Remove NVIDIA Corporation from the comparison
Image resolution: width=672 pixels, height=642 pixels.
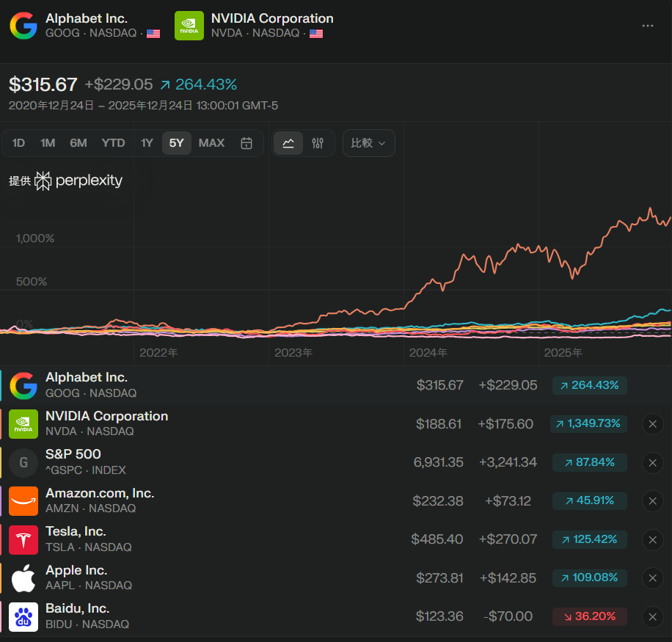[652, 424]
